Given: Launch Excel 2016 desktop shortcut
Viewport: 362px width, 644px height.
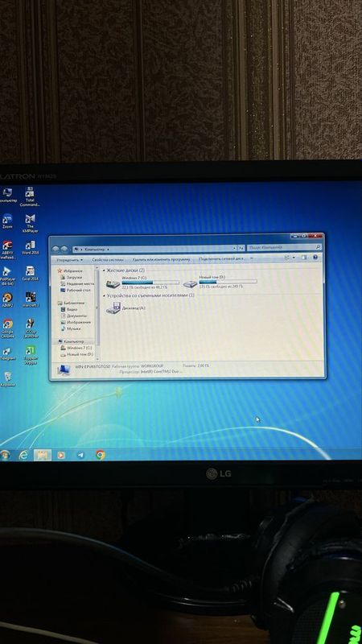Looking at the screenshot, I should pyautogui.click(x=30, y=273).
